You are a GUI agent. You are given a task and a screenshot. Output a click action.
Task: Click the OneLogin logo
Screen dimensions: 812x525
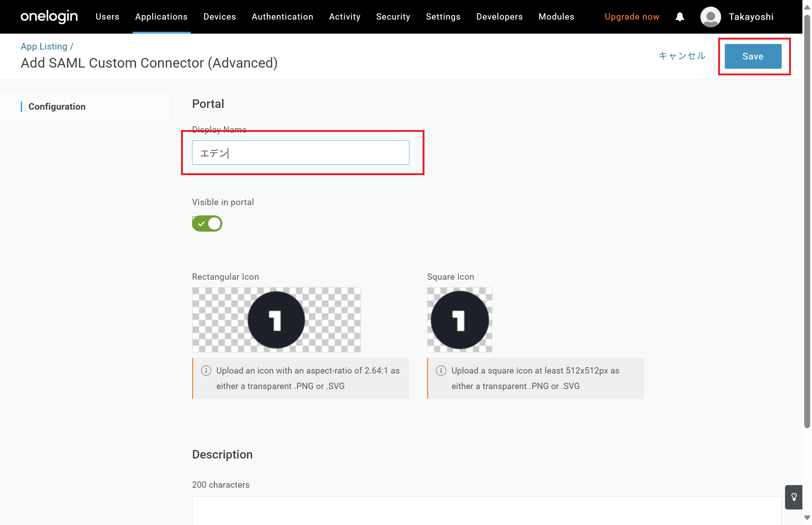click(49, 17)
